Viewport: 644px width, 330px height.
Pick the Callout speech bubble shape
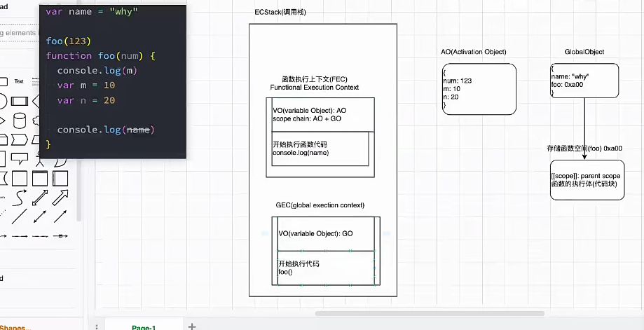(20, 159)
